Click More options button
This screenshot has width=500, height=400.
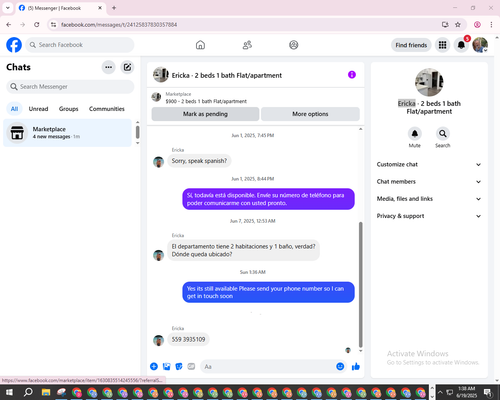[310, 114]
